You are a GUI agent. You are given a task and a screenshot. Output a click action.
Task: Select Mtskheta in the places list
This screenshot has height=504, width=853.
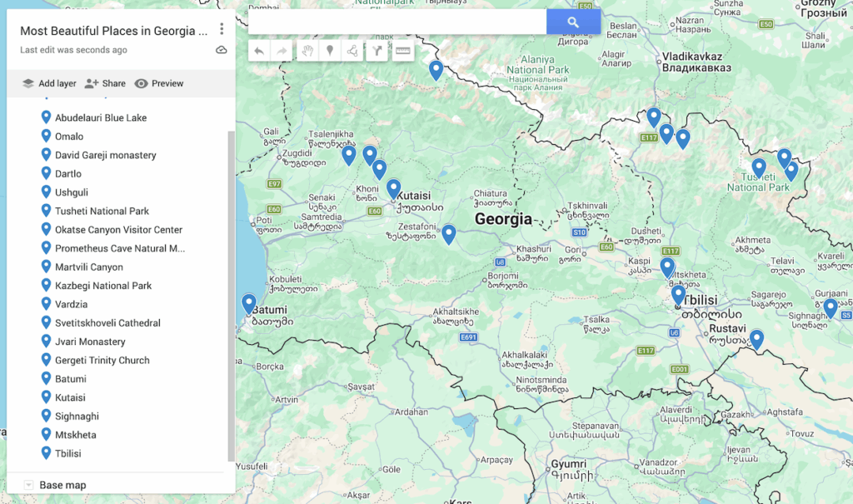(x=75, y=435)
